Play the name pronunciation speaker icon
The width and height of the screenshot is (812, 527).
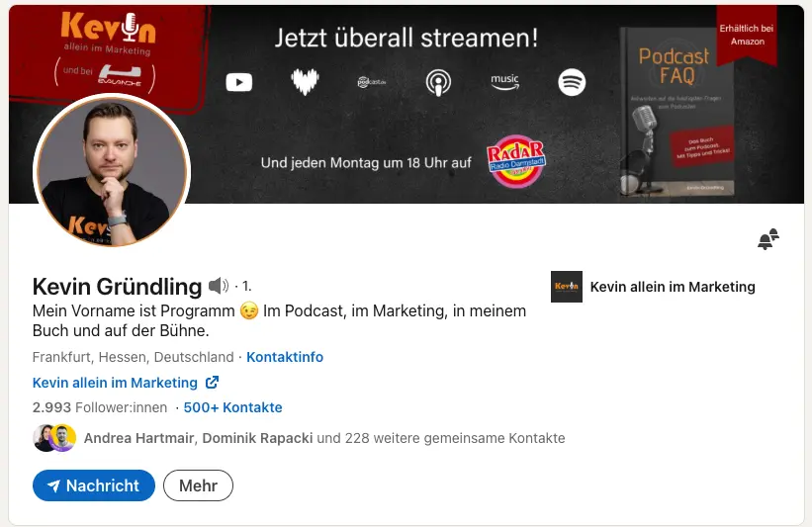coord(219,286)
